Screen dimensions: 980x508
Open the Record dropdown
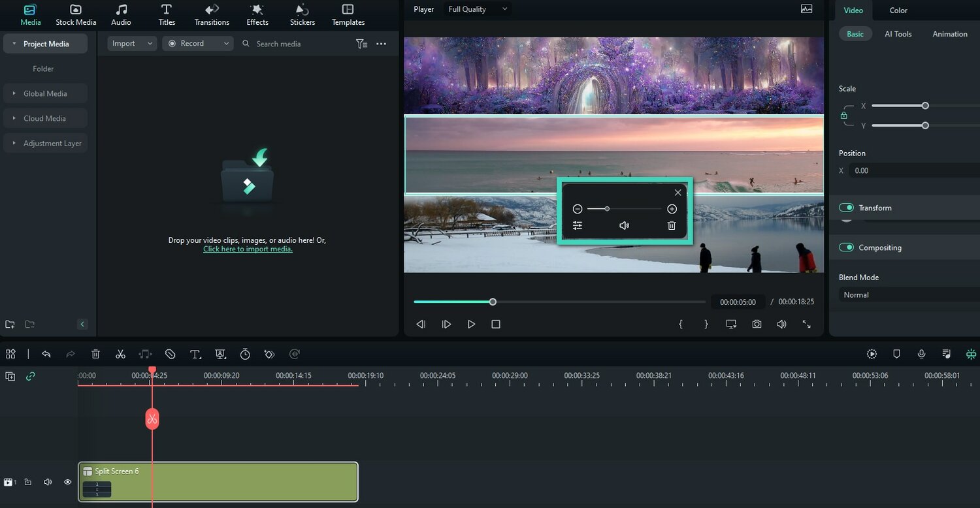[x=198, y=43]
